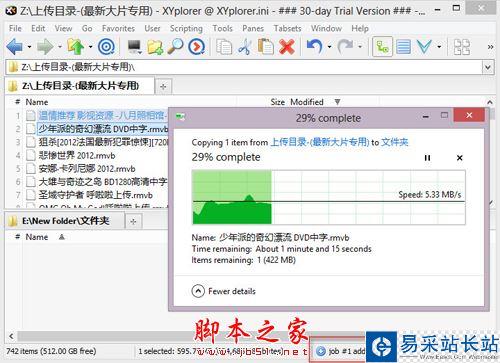Image resolution: width=500 pixels, height=363 pixels.
Task: Cancel the copy operation X button
Action: point(459,158)
